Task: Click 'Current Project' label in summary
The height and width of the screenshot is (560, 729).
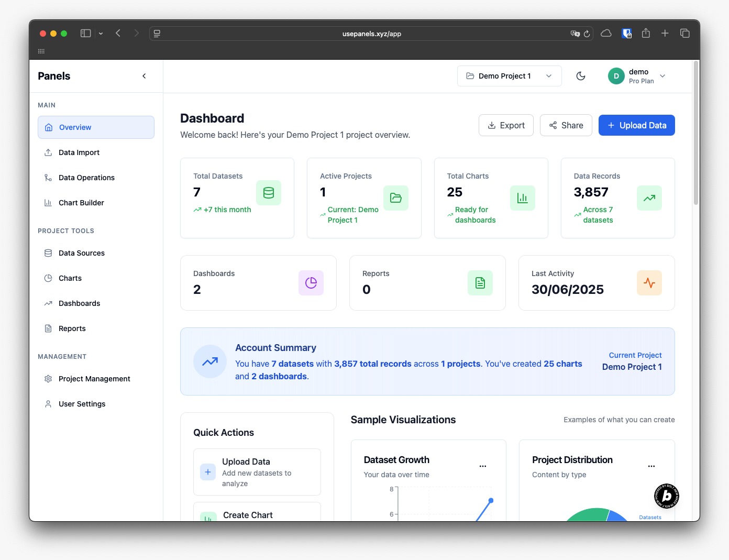Action: tap(635, 355)
